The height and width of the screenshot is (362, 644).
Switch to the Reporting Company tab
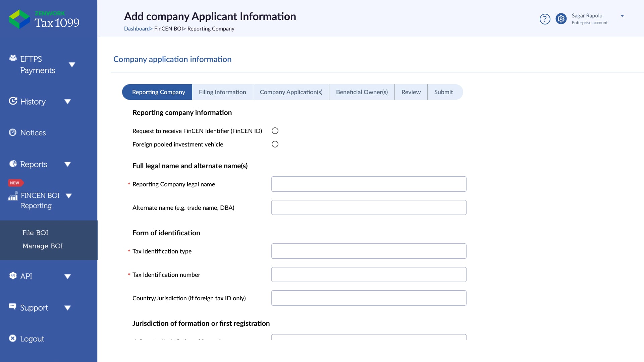click(157, 92)
